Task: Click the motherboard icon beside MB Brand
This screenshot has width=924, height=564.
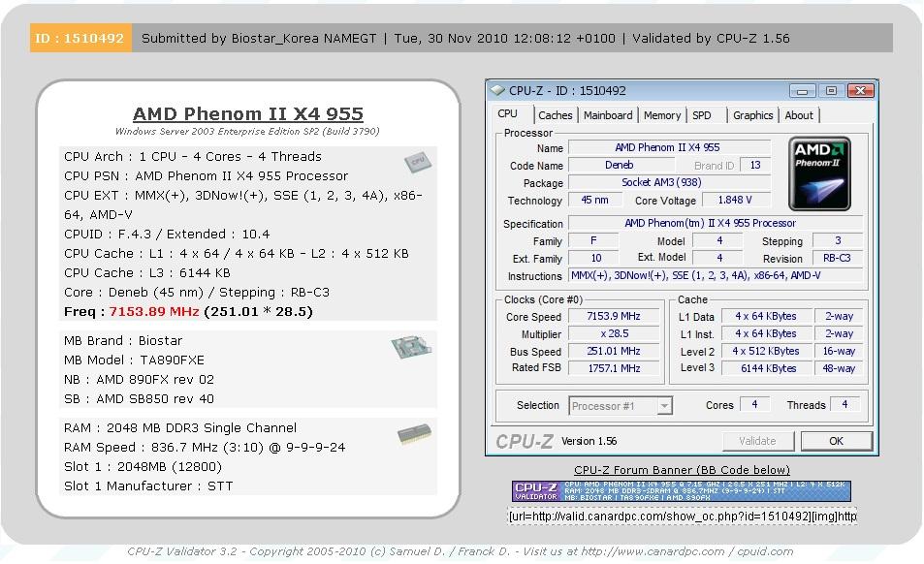Action: click(411, 346)
